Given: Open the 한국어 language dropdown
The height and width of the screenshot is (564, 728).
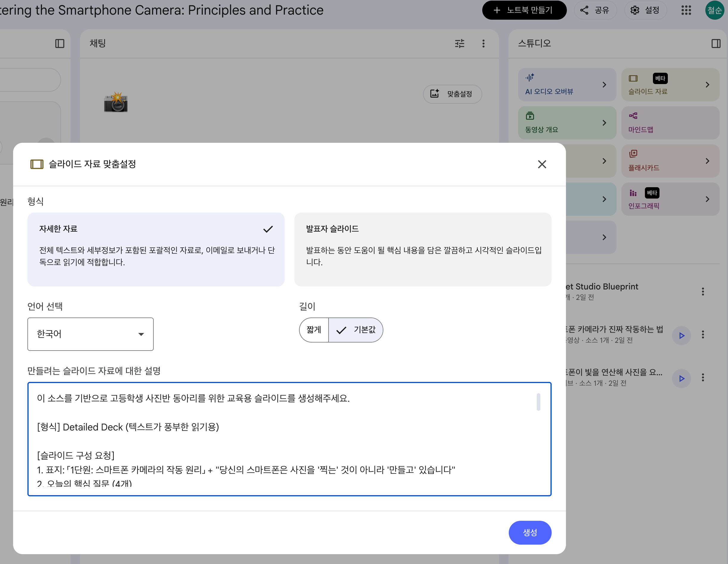Looking at the screenshot, I should pyautogui.click(x=90, y=334).
